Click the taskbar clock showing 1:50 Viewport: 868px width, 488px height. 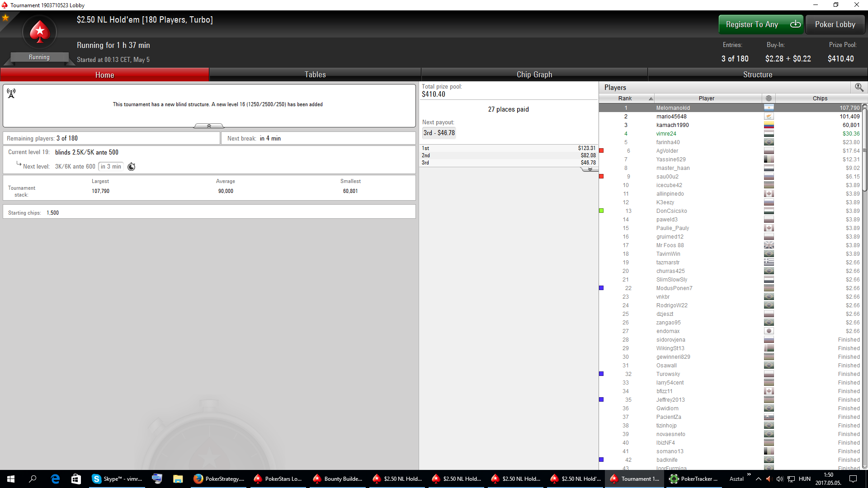coord(828,479)
